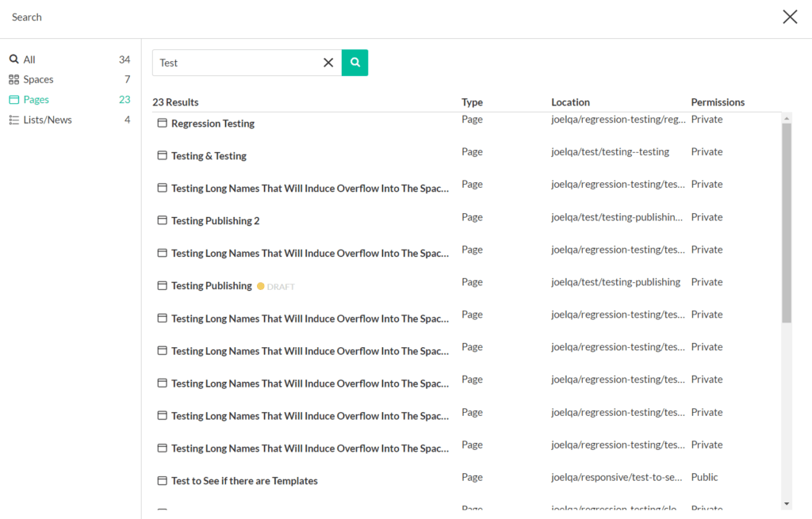This screenshot has width=812, height=519.
Task: Click location joelqa/regression-testing/reg...
Action: click(x=619, y=119)
